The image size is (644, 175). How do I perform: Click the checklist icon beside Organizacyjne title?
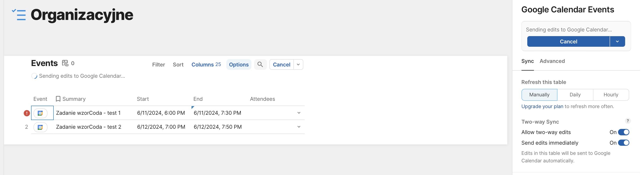coord(19,15)
